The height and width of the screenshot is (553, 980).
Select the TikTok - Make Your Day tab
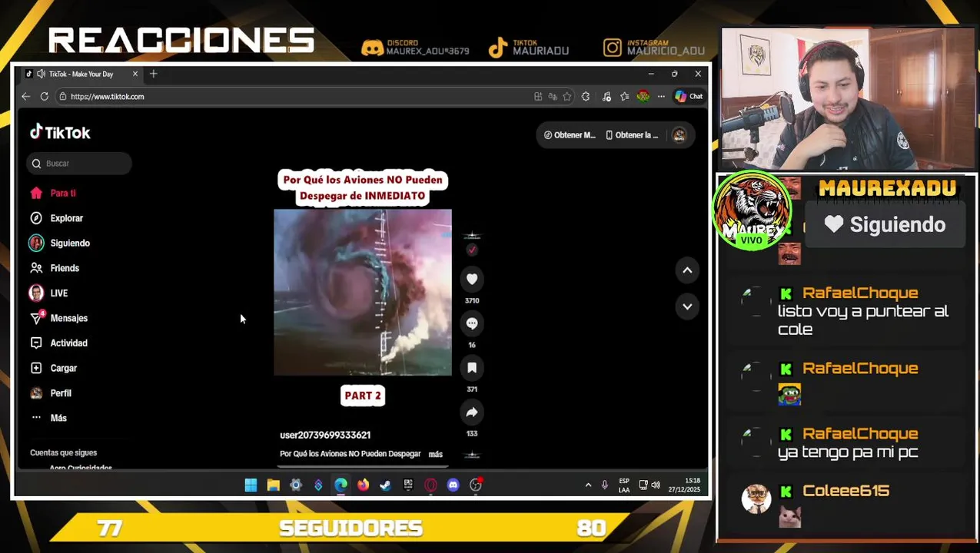coord(81,75)
